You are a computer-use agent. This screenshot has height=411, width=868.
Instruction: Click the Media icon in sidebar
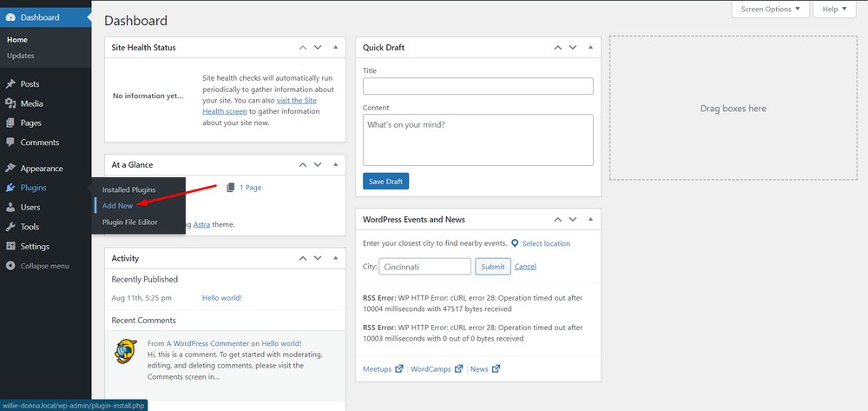pyautogui.click(x=10, y=103)
